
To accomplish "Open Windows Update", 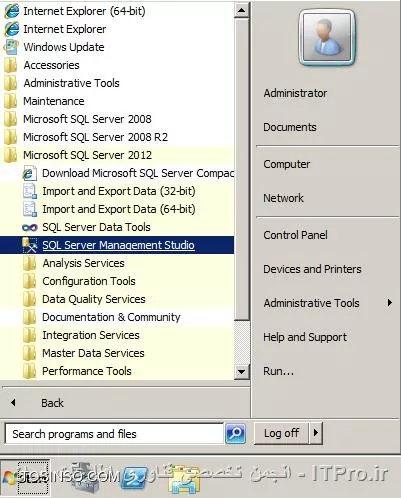I will (117, 47).
